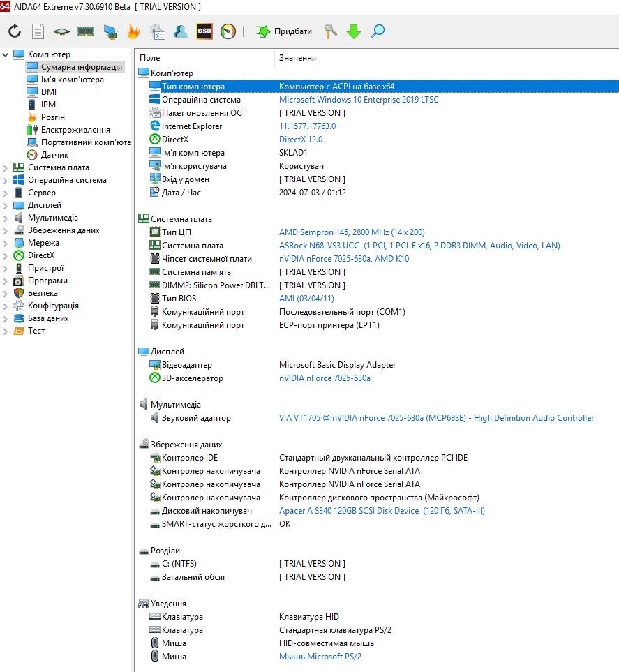Start the flame stability test icon
Screen dimensions: 619x672
pyautogui.click(x=134, y=31)
